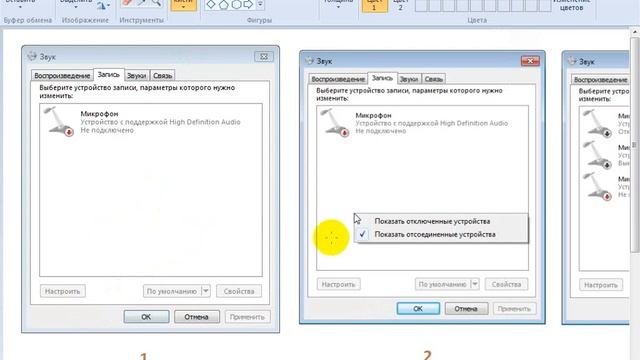Open Запись tab in middle dialog
The height and width of the screenshot is (360, 640).
click(x=382, y=78)
